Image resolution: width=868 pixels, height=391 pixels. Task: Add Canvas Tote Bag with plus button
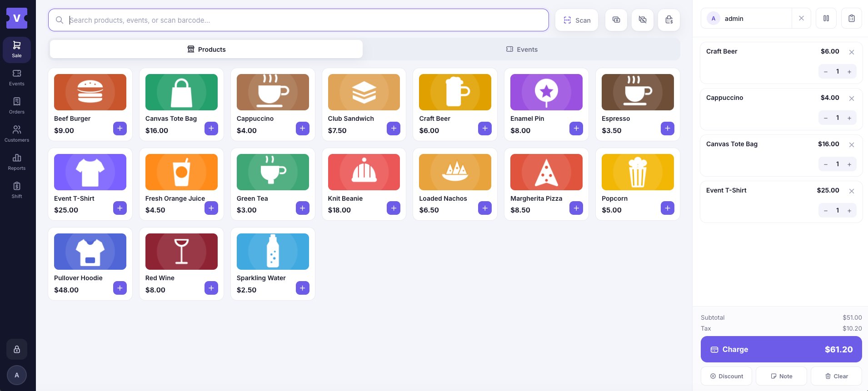[x=211, y=129]
